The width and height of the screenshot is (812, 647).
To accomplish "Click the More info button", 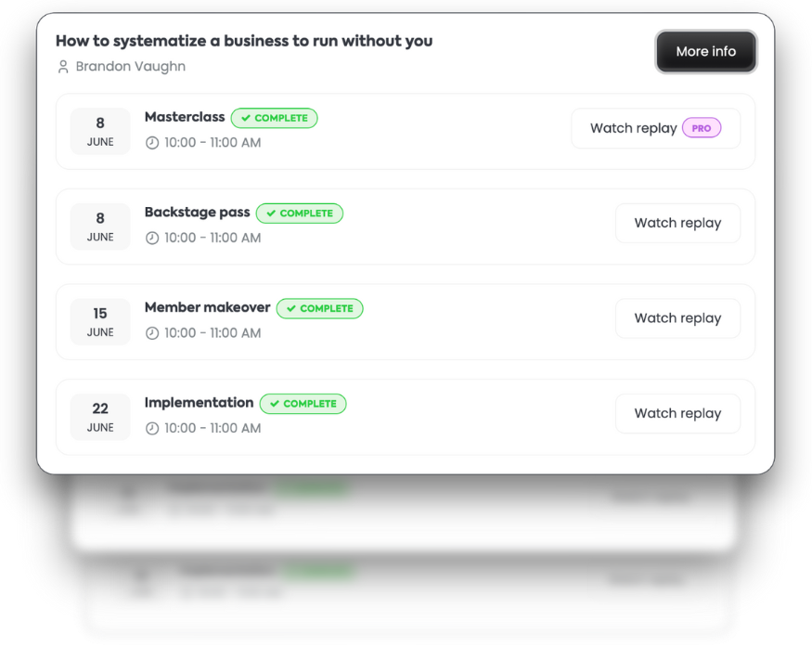I will pyautogui.click(x=705, y=52).
